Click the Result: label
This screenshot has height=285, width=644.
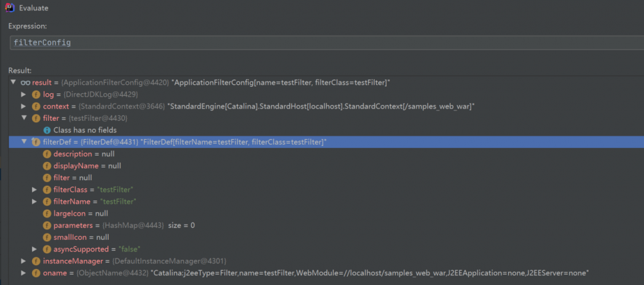click(x=20, y=71)
